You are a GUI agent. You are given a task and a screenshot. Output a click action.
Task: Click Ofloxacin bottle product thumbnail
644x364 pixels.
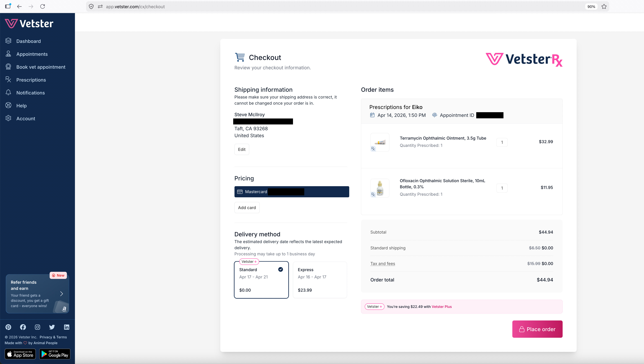[x=380, y=188]
